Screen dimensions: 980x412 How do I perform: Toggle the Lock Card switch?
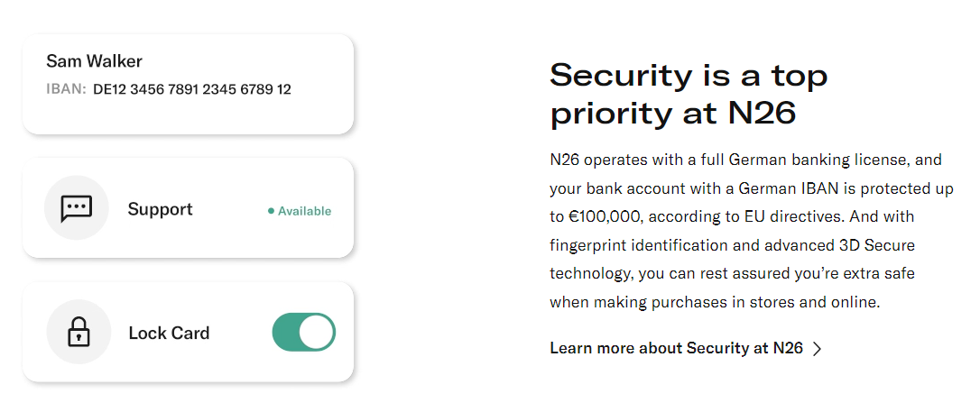pos(304,332)
